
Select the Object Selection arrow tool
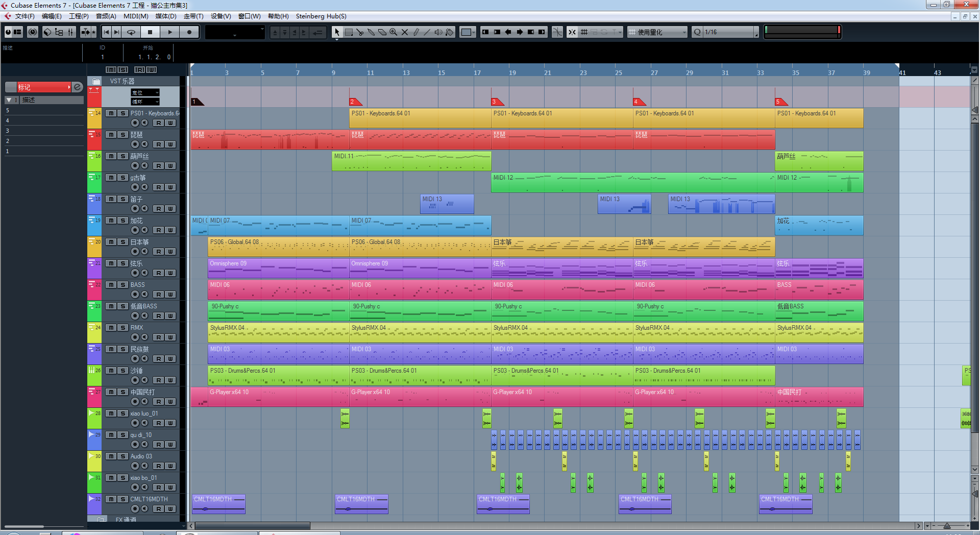point(337,32)
